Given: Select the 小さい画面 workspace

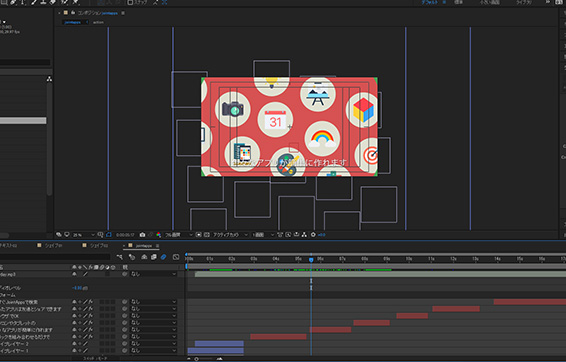Looking at the screenshot, I should (489, 2).
